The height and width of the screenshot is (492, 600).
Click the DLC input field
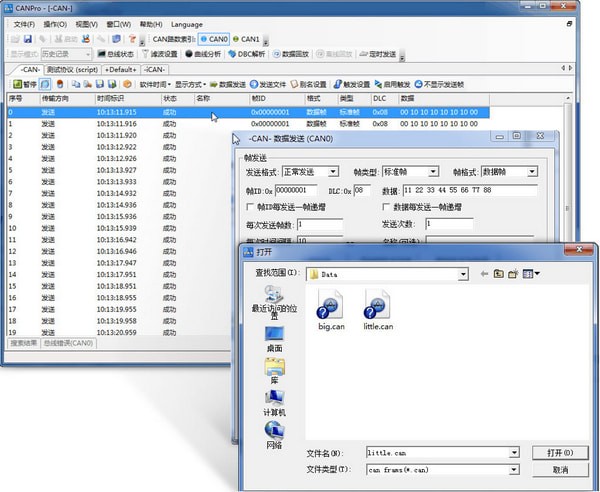(362, 191)
